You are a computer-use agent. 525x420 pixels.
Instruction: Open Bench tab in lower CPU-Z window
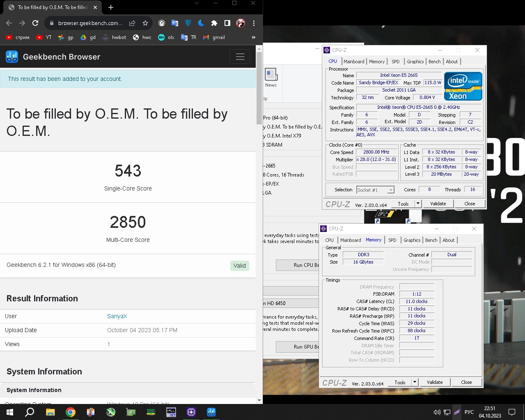431,240
